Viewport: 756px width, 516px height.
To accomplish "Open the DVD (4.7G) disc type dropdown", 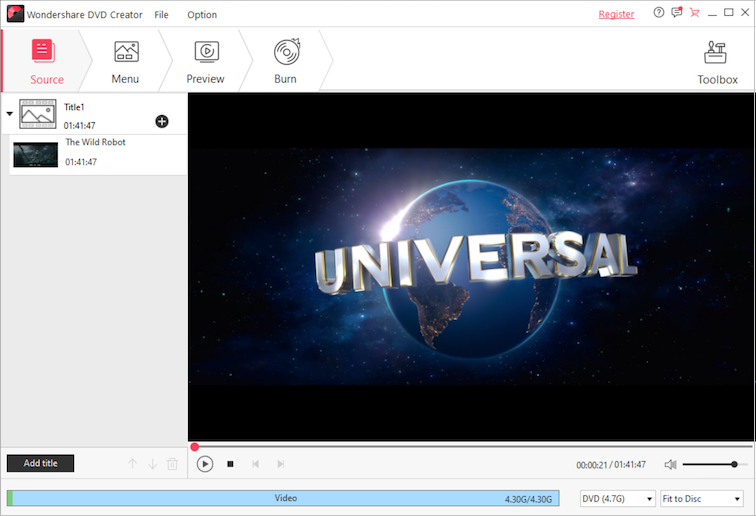I will 618,499.
